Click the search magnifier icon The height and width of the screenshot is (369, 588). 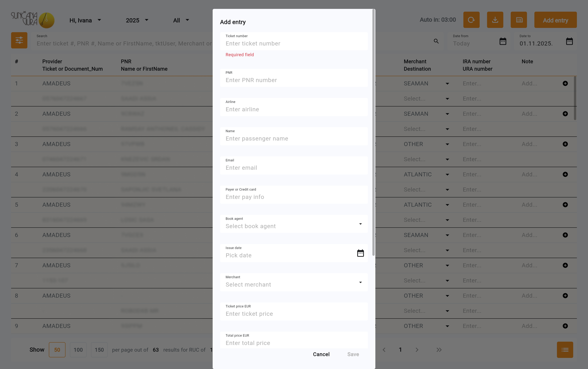pos(436,41)
